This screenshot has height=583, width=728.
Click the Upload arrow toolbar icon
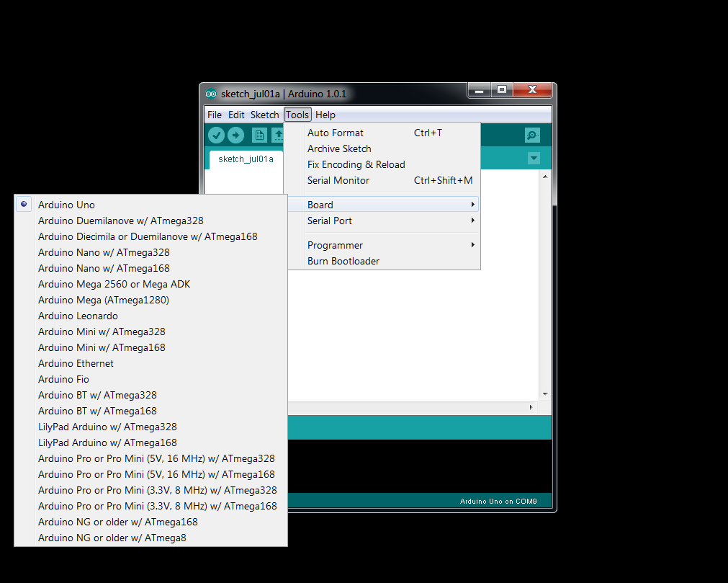click(x=236, y=135)
